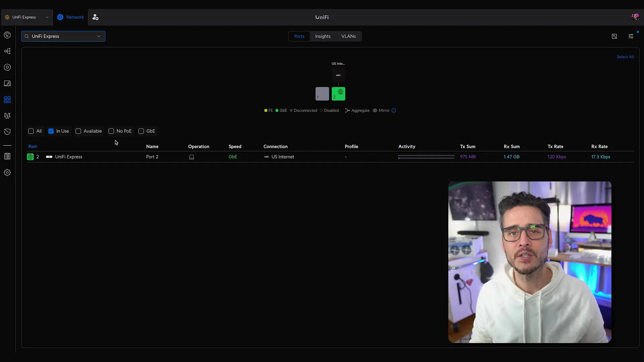644x362 pixels.
Task: Click the UniFi Express device name in row
Action: pos(68,157)
